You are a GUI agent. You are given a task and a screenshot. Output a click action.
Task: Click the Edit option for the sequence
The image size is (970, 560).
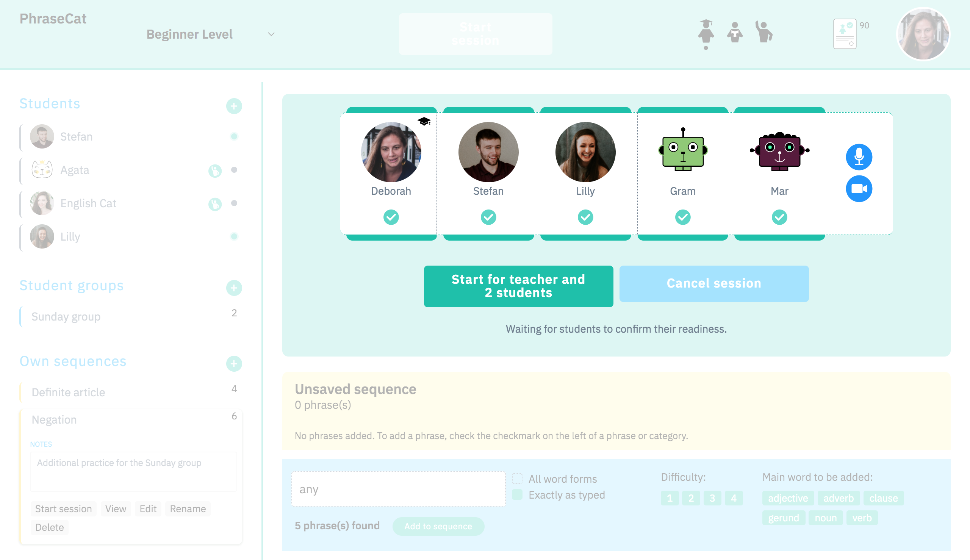click(x=147, y=509)
